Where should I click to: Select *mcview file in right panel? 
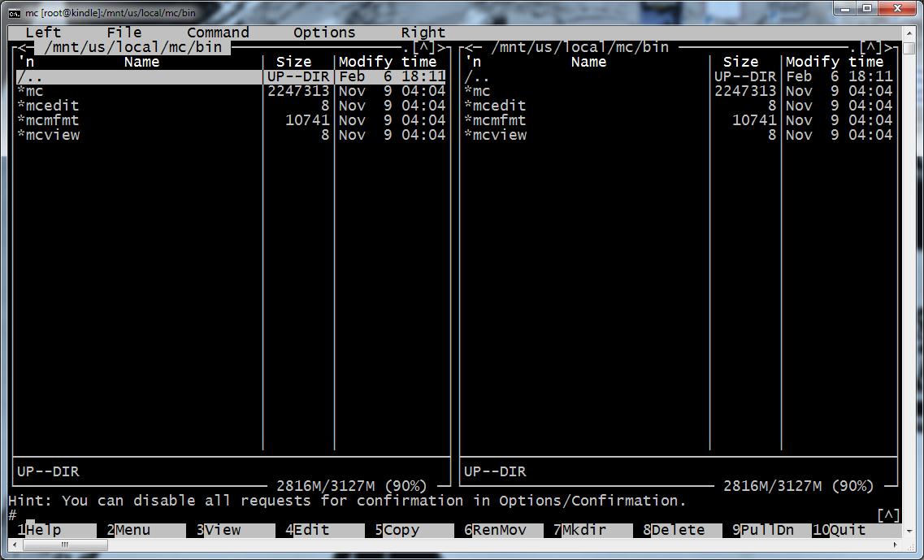pyautogui.click(x=679, y=135)
